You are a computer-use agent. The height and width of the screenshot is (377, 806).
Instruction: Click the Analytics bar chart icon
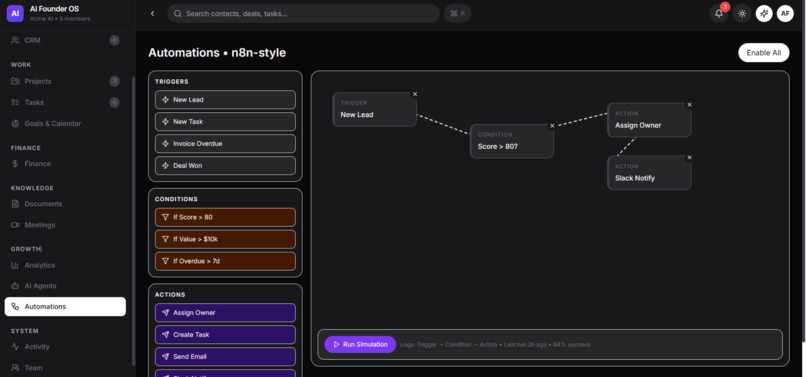click(x=15, y=265)
